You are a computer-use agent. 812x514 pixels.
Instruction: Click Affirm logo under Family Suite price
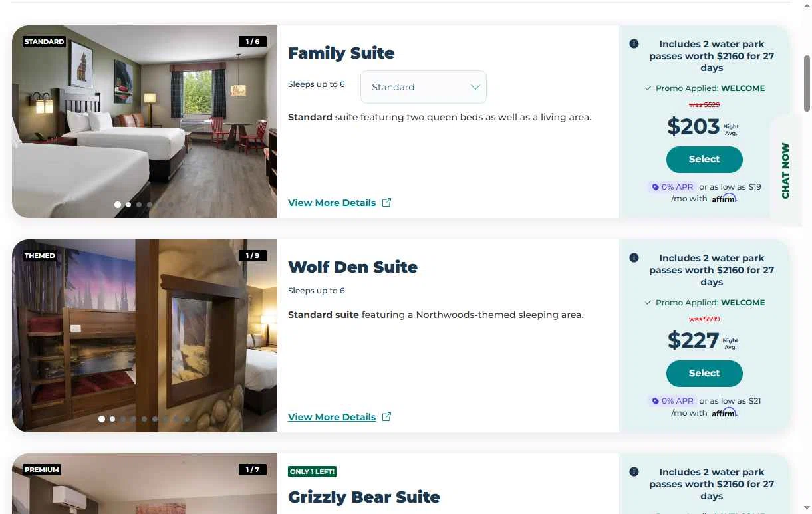coord(724,198)
